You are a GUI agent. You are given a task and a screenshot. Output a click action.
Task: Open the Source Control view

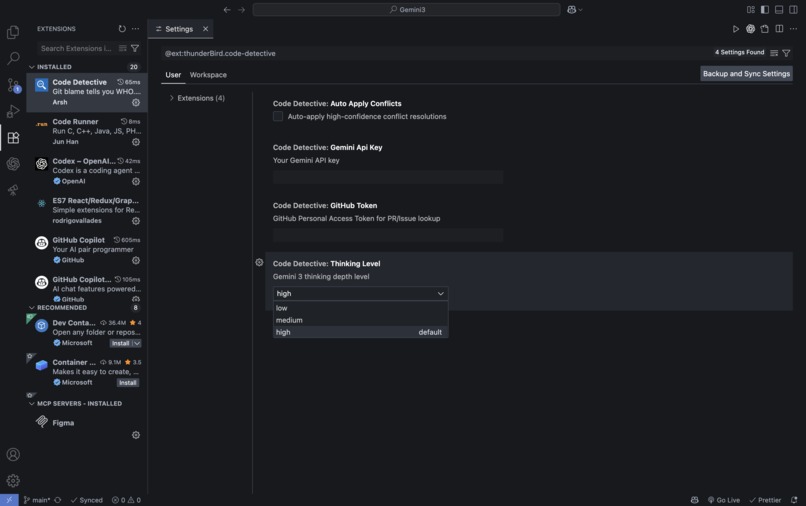click(x=13, y=85)
